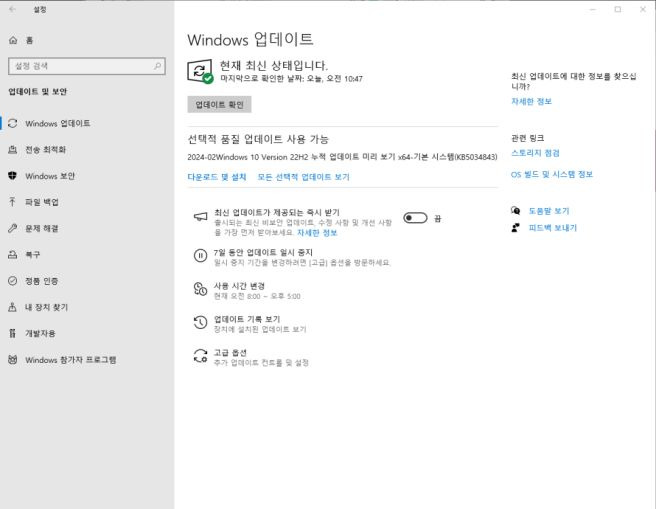Screen dimensions: 656x509
Task: Open the Windows 보안 sidebar item
Action: [87, 176]
